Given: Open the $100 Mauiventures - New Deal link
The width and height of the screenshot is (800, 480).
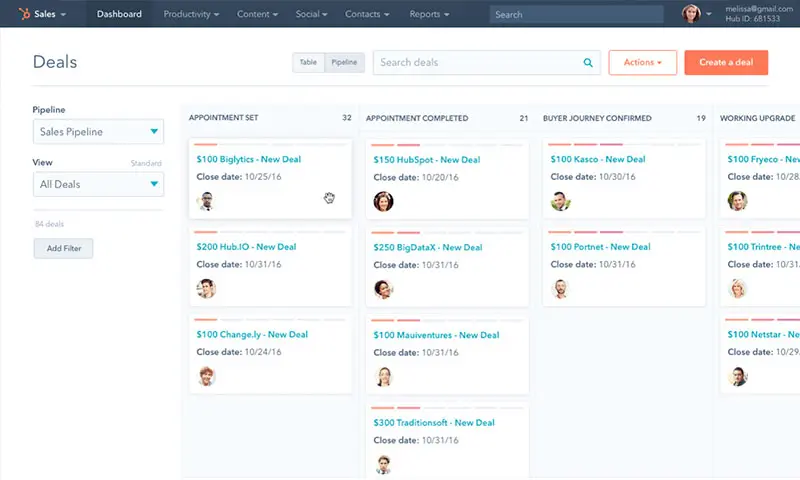Looking at the screenshot, I should point(436,335).
